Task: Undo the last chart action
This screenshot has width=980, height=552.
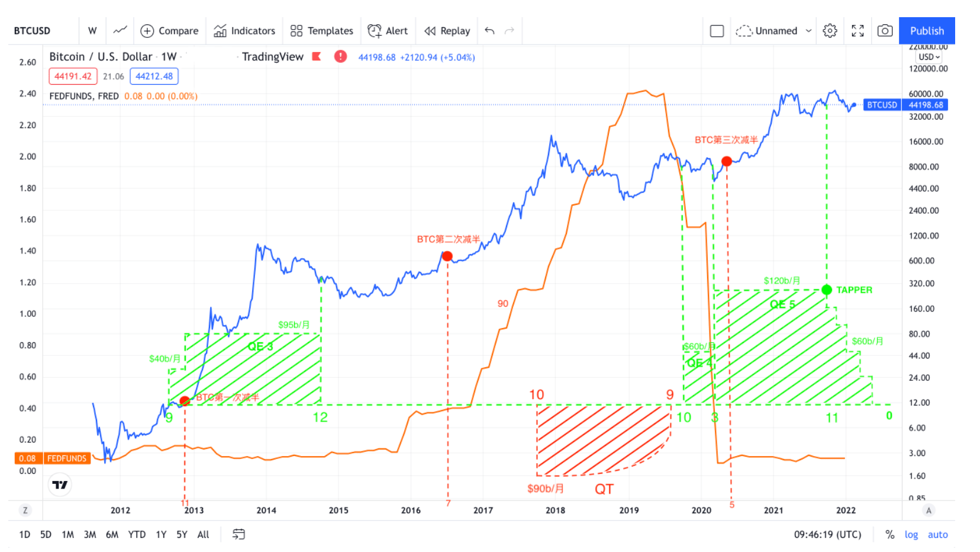Action: click(489, 31)
